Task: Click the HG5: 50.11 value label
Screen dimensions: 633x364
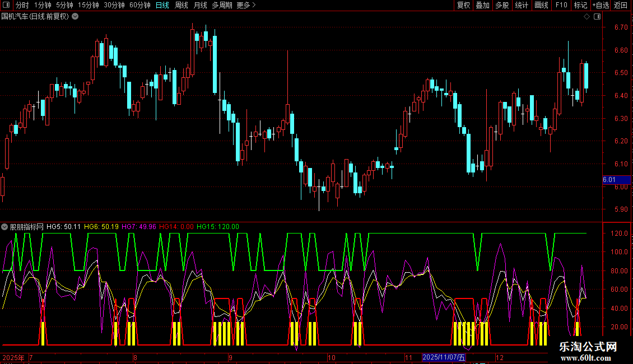Action: (63, 227)
